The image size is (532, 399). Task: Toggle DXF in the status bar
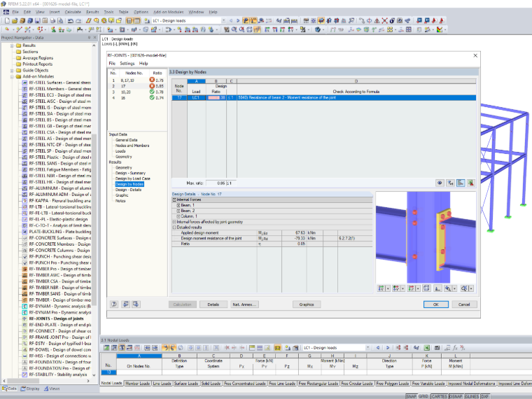pyautogui.click(x=484, y=396)
